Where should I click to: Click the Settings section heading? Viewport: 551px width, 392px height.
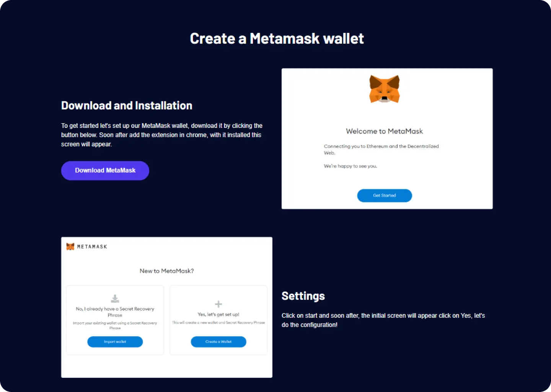coord(303,296)
